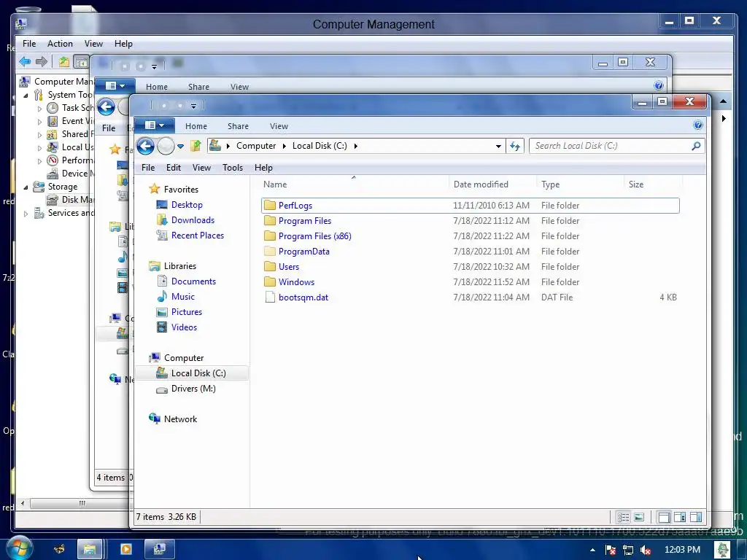Click the network tray icon
747x560 pixels.
[x=628, y=550]
